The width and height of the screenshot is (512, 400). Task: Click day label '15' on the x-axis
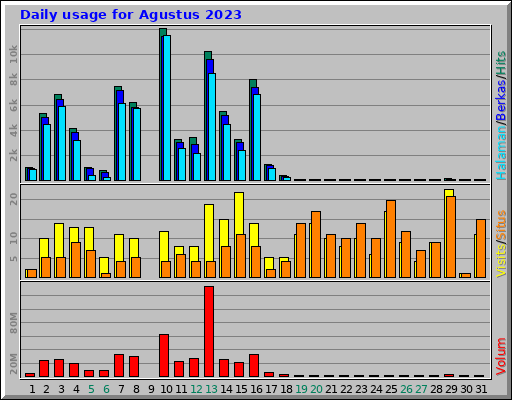(x=241, y=389)
